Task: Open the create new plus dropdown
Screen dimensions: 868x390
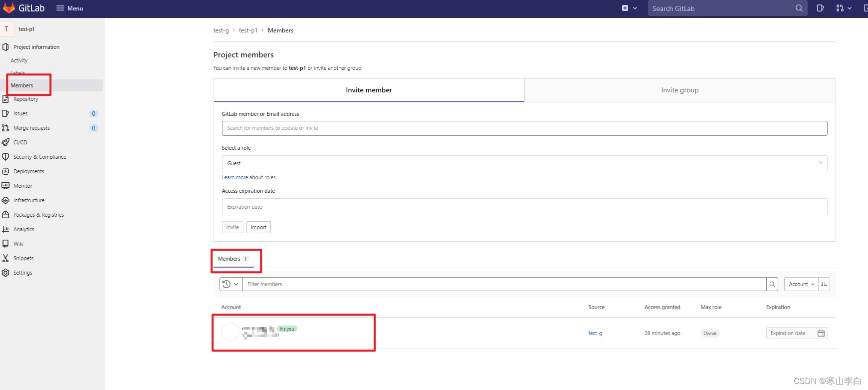Action: tap(630, 8)
